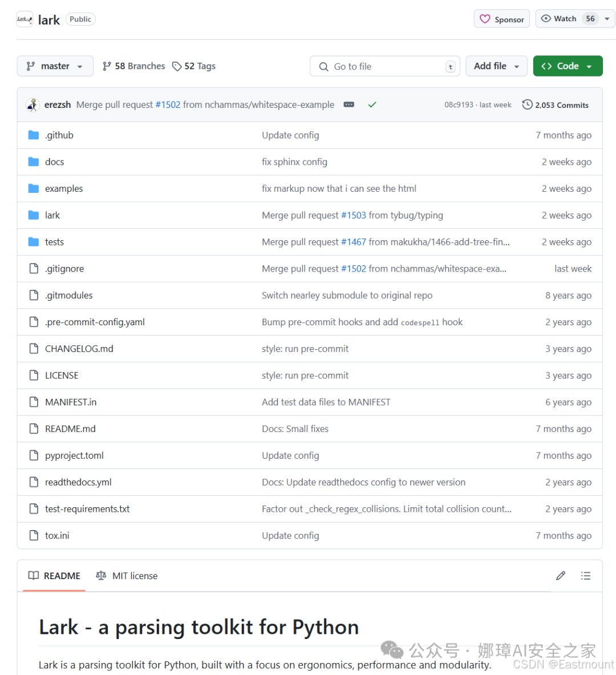Expand the Watch options dropdown arrow
Viewport: 616px width, 675px height.
point(607,19)
